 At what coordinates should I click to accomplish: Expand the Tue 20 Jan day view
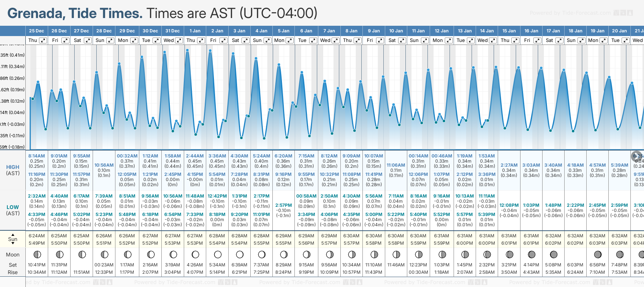click(625, 40)
